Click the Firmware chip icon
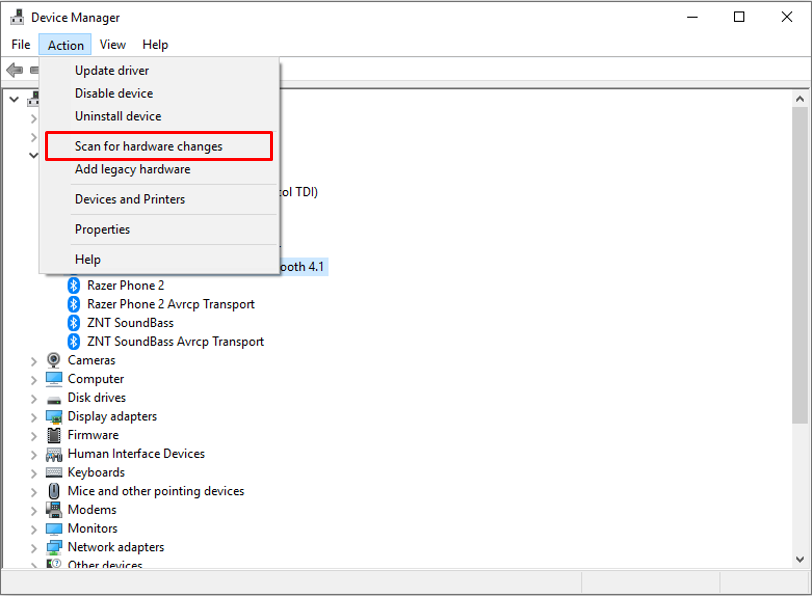The width and height of the screenshot is (812, 596). tap(53, 435)
